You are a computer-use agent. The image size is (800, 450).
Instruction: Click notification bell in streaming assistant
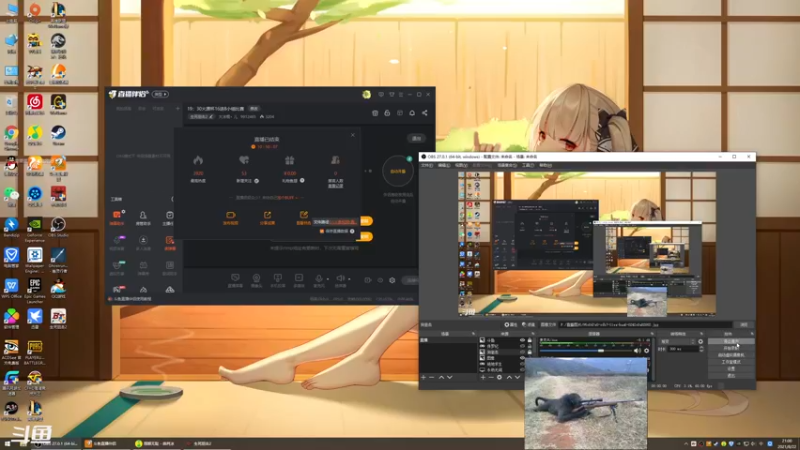[x=412, y=113]
